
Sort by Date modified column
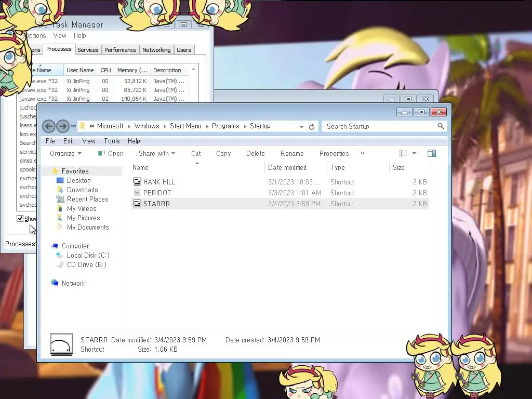click(296, 167)
